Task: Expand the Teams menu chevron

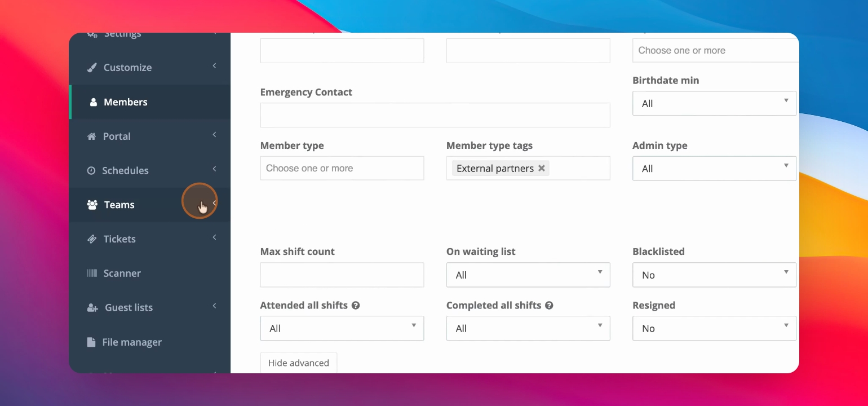Action: [x=215, y=204]
